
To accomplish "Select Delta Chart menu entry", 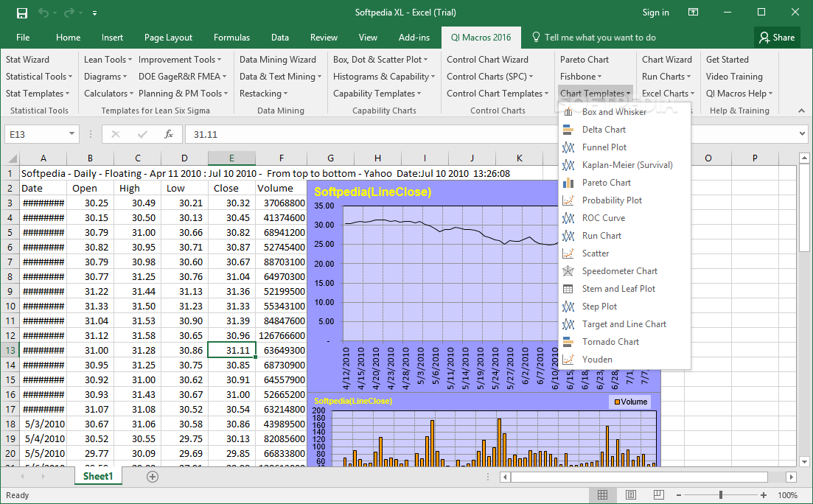I will tap(624, 130).
